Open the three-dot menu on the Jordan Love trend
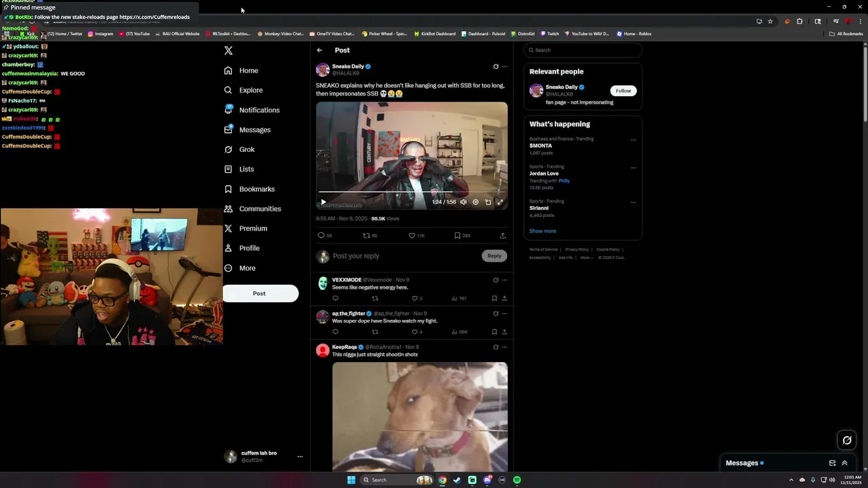 [633, 168]
